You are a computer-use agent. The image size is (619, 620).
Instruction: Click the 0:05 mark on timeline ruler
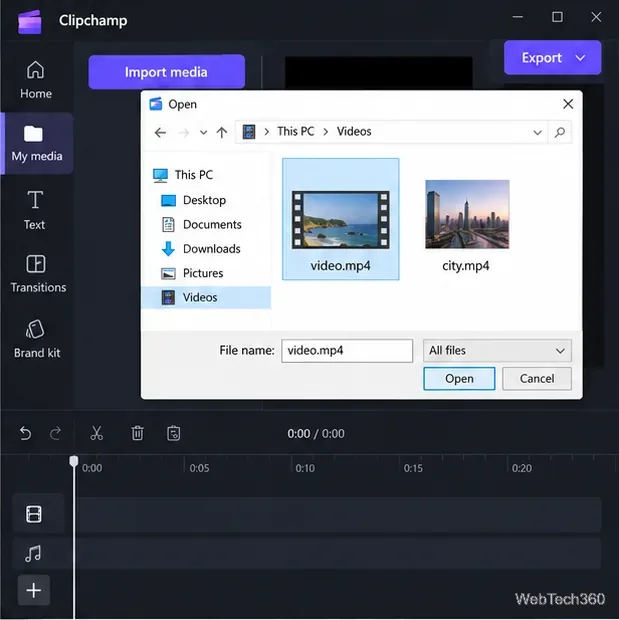click(199, 468)
